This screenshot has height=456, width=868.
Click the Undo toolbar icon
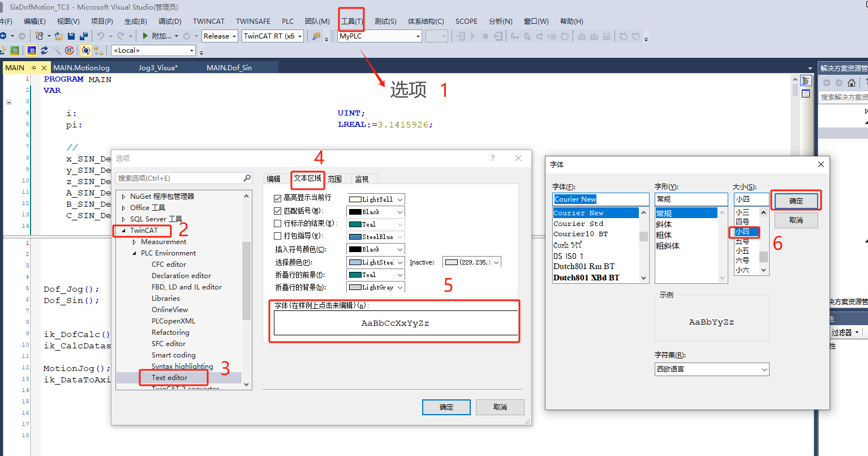(101, 36)
